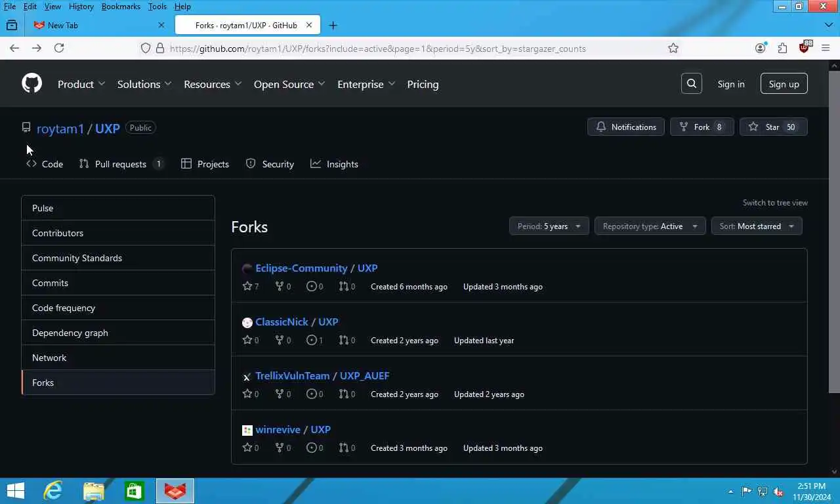Open Contributors in the sidebar
Image resolution: width=840 pixels, height=504 pixels.
pyautogui.click(x=118, y=233)
